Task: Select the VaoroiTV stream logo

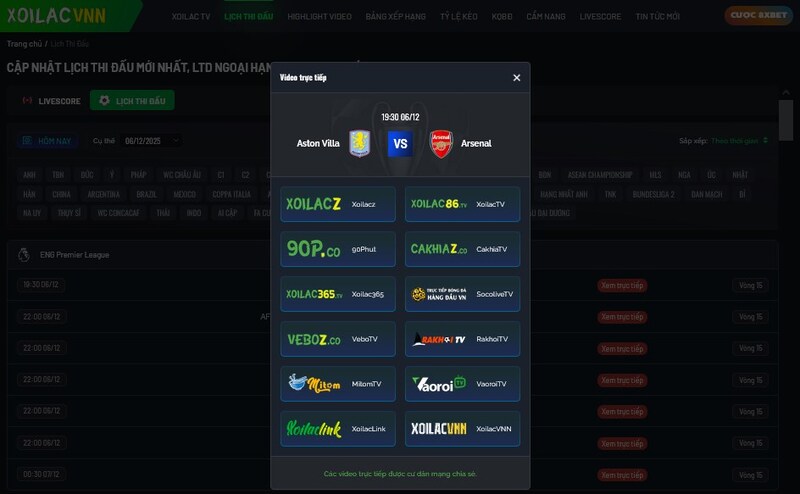Action: 439,383
